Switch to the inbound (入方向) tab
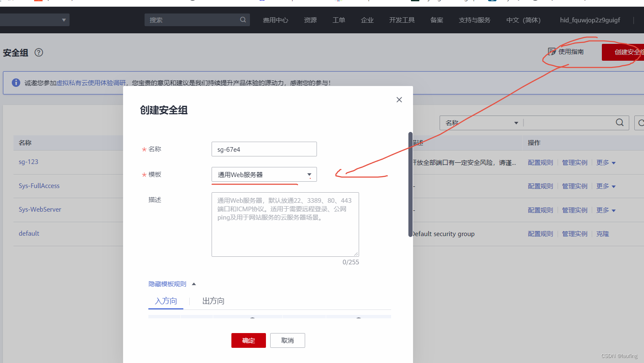The height and width of the screenshot is (363, 644). click(166, 301)
